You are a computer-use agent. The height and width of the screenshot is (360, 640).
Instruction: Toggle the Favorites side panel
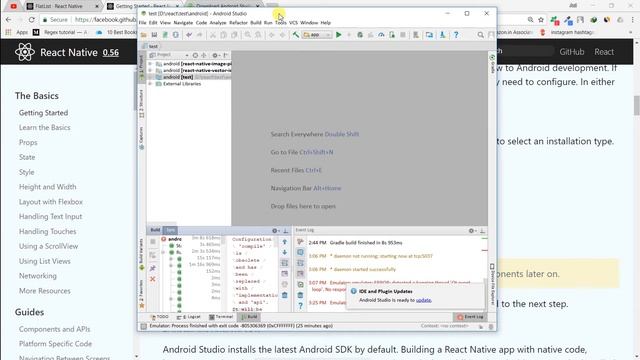142,294
